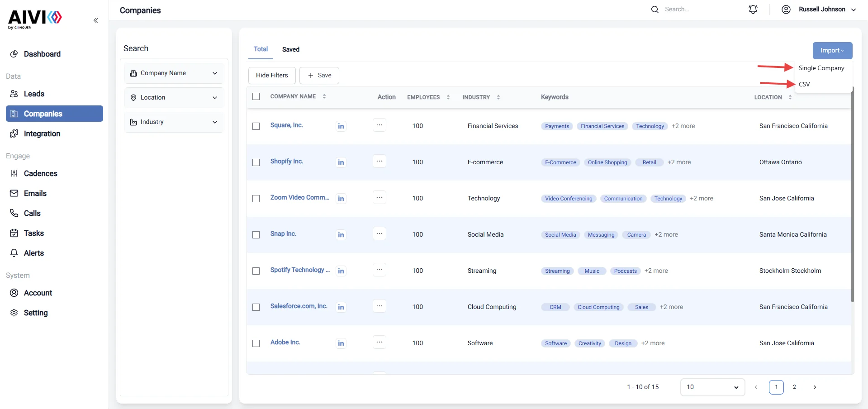Open the Shopify Inc. company link
The image size is (868, 409).
pos(287,162)
